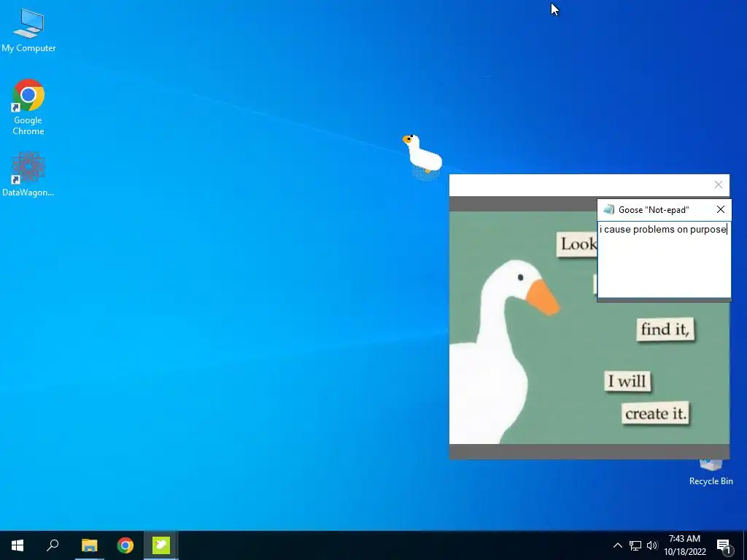Select the Desktop Goose taskbar app
Image resolution: width=747 pixels, height=560 pixels.
pyautogui.click(x=161, y=545)
